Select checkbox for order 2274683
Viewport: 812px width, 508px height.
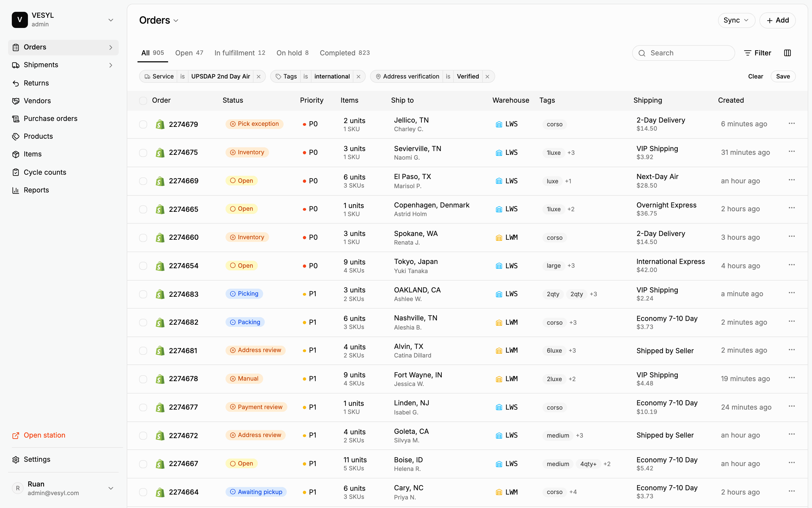click(143, 294)
